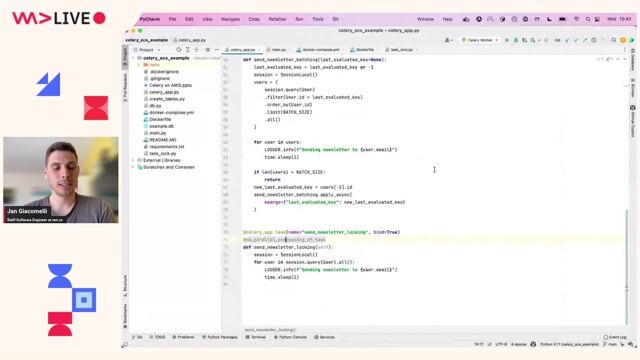Select docker-compose.yml in project tree
This screenshot has height=360, width=640.
tap(169, 113)
